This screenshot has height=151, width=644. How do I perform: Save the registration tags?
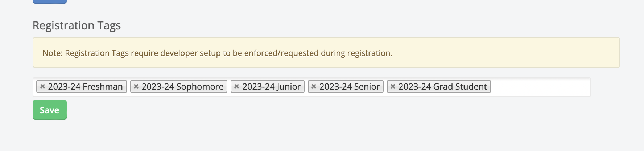point(49,110)
